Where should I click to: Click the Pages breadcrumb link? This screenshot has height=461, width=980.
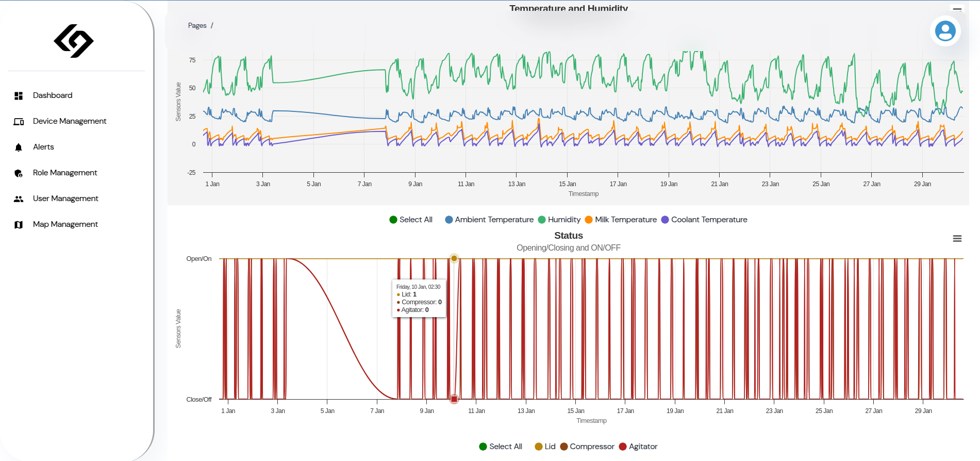(197, 26)
